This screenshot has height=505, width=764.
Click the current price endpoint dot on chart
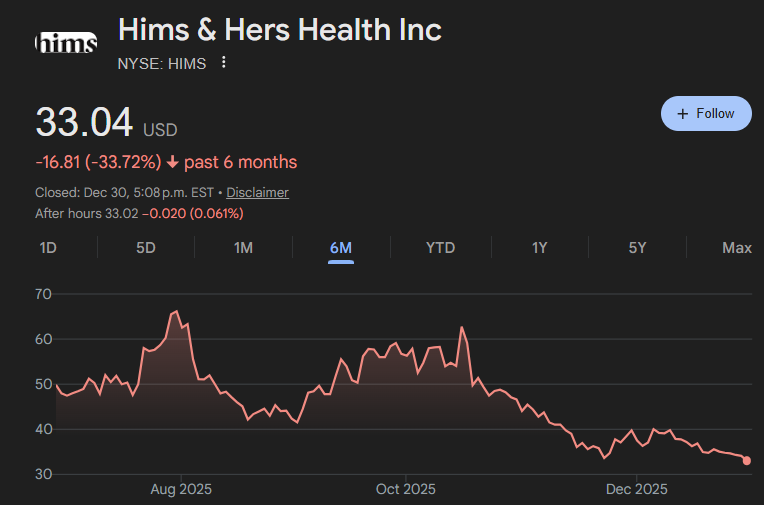(x=746, y=461)
